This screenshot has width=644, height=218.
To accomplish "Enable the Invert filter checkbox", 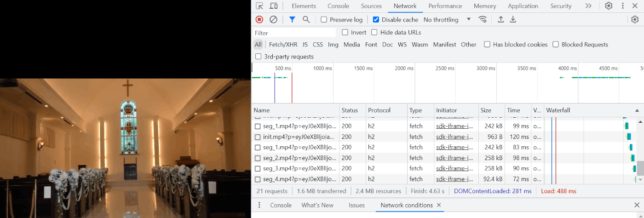I will [345, 32].
